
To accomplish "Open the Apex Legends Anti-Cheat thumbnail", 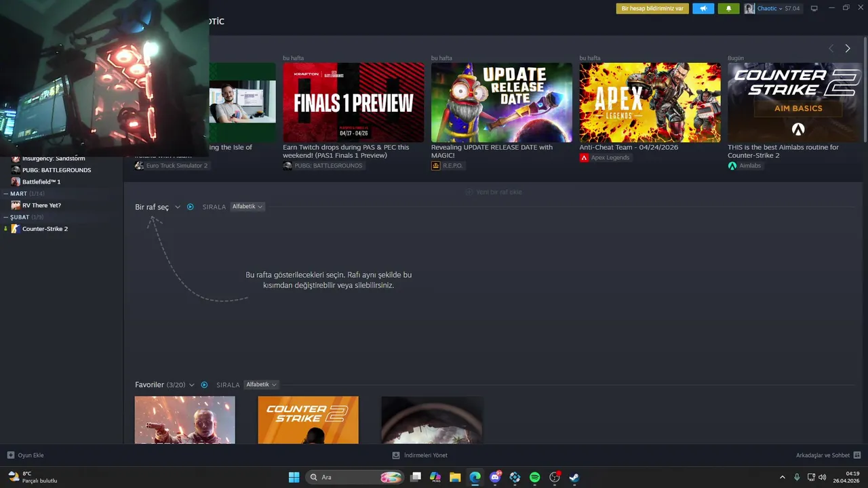I will [x=650, y=102].
